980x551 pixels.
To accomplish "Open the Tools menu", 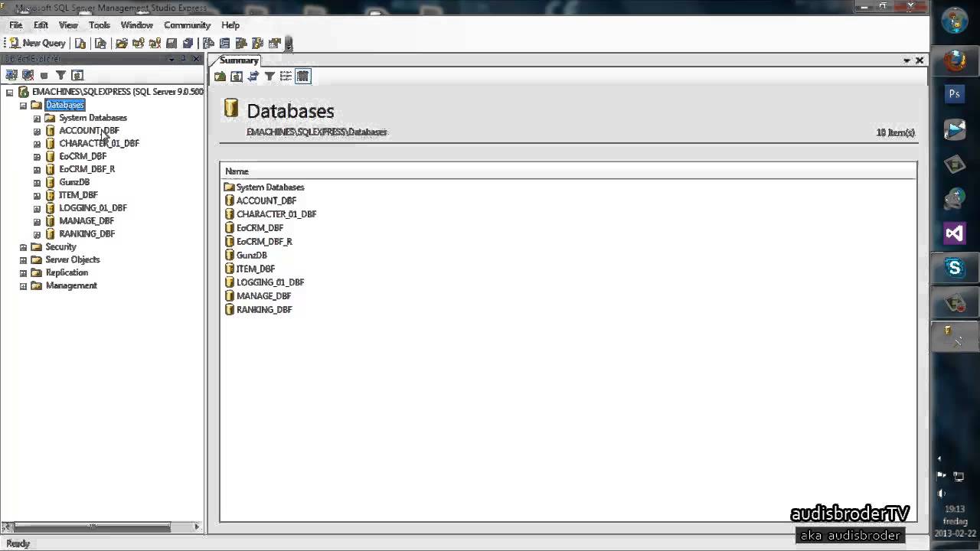I will pyautogui.click(x=100, y=25).
